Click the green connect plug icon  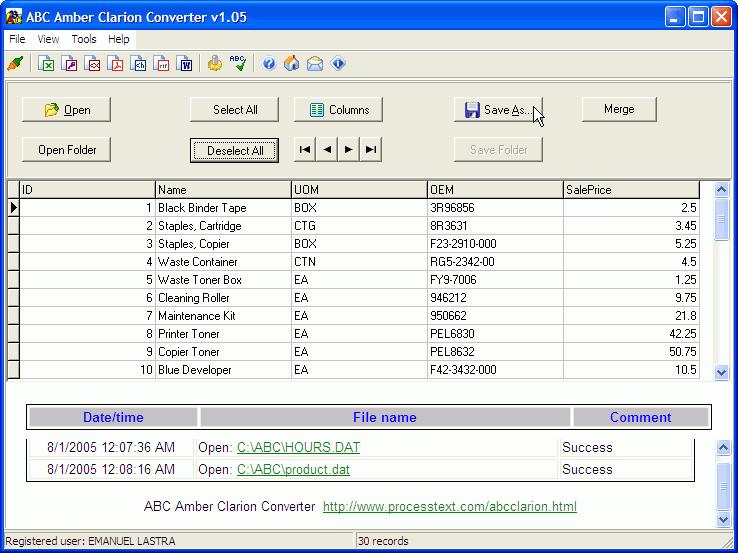tap(14, 64)
